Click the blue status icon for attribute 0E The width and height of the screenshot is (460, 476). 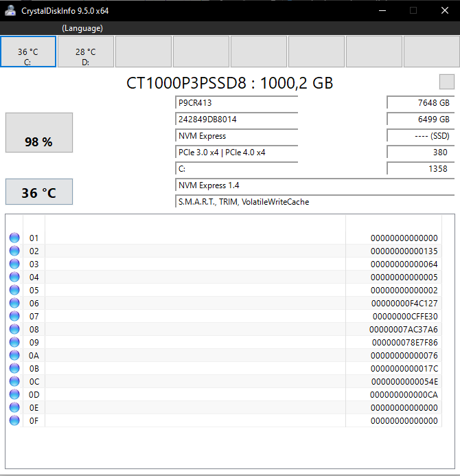pos(14,407)
